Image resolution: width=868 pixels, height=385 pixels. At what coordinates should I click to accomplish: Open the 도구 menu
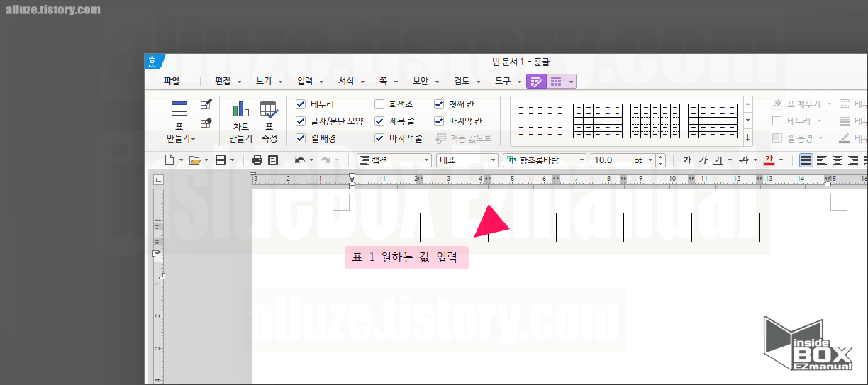coord(503,82)
